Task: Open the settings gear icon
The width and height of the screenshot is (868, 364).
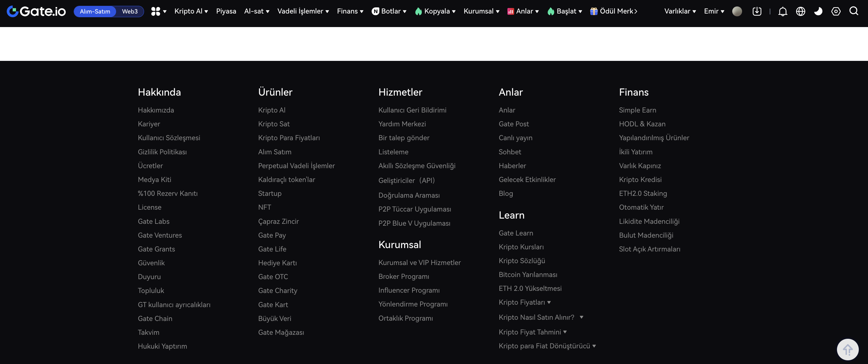Action: tap(836, 11)
